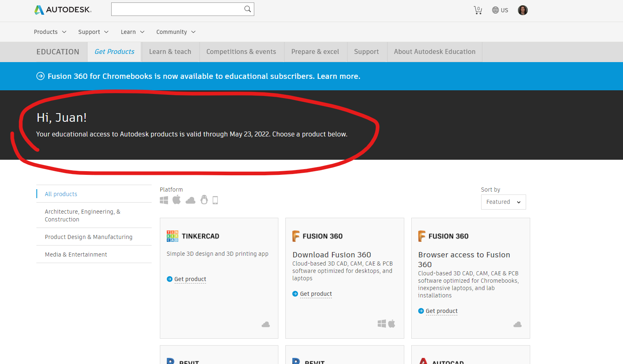Click the EDUCATION heading link
Image resolution: width=623 pixels, height=364 pixels.
(58, 52)
